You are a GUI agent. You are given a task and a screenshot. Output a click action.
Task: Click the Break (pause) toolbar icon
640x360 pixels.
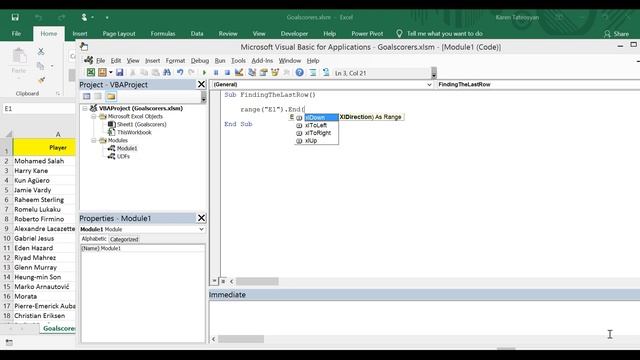216,73
